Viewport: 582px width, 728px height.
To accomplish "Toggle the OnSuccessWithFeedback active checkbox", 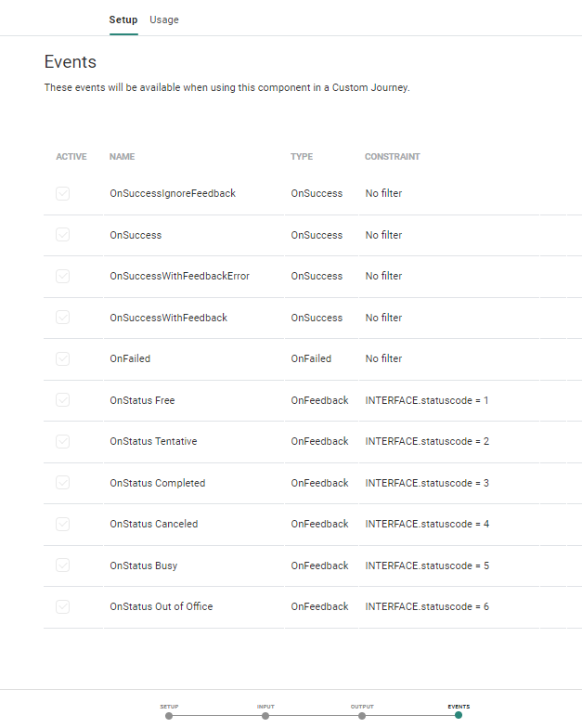I will point(62,318).
